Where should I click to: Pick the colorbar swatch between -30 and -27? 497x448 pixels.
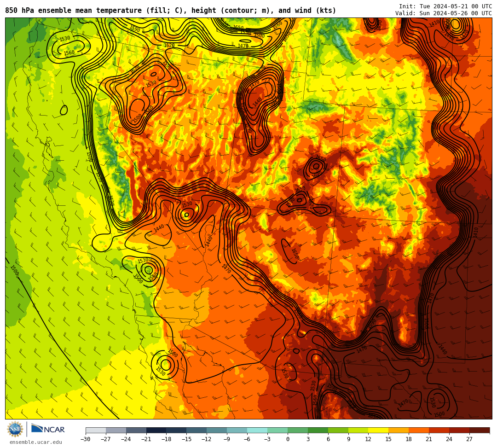[96, 430]
